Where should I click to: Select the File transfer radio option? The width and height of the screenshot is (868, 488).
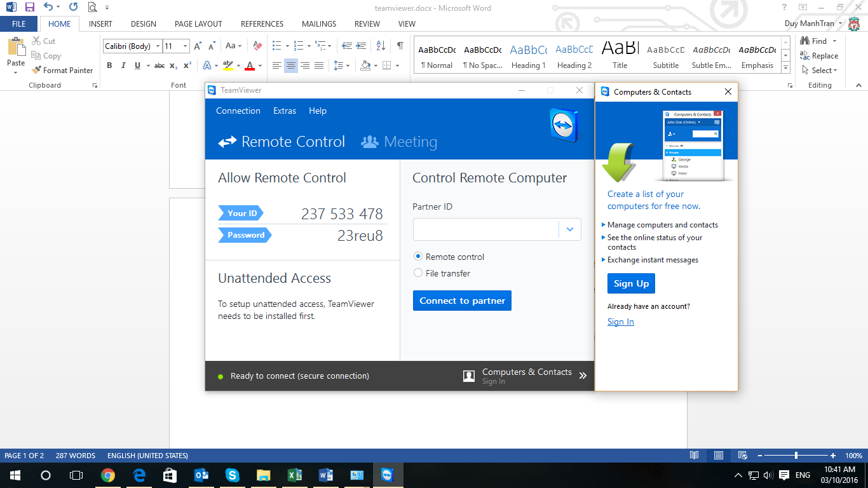[418, 273]
